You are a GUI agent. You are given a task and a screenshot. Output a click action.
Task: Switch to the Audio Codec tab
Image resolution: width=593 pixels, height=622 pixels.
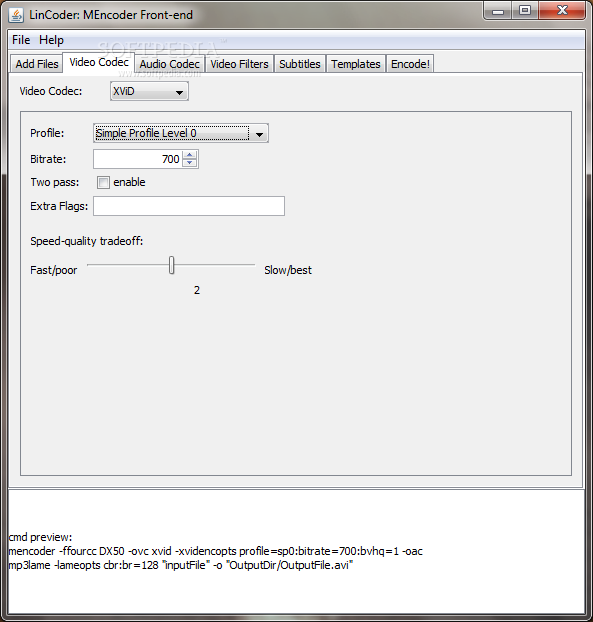pyautogui.click(x=169, y=64)
